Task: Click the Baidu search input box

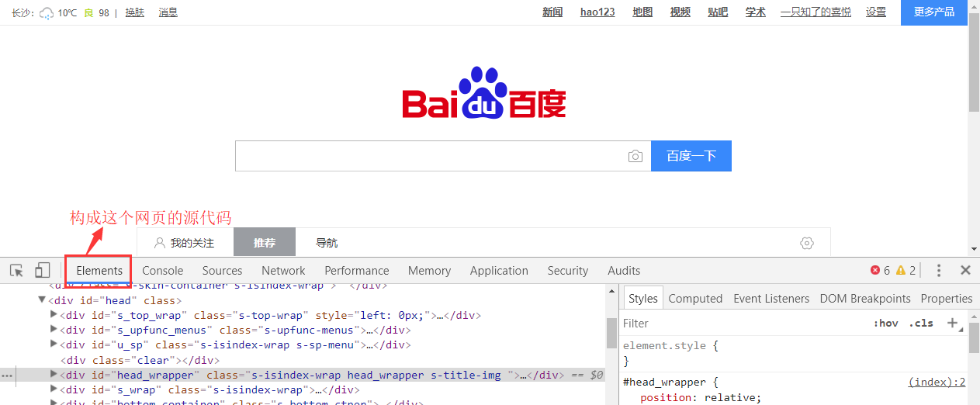Action: 431,156
